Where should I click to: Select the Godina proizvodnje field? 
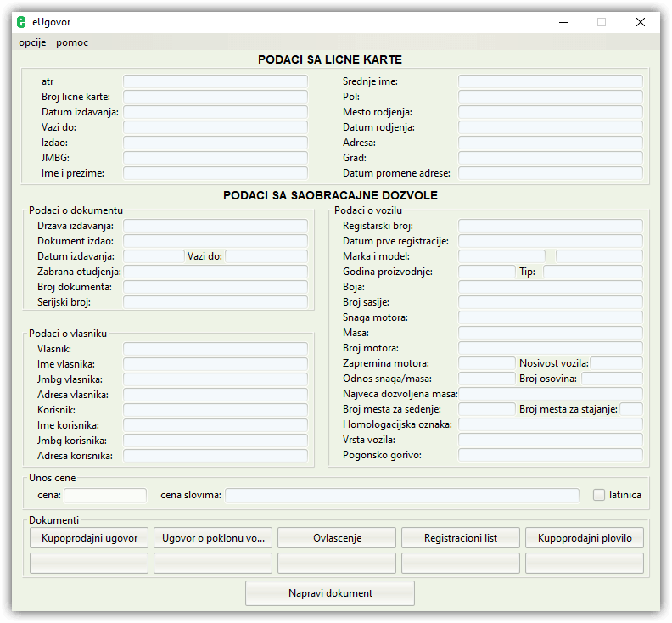click(487, 272)
